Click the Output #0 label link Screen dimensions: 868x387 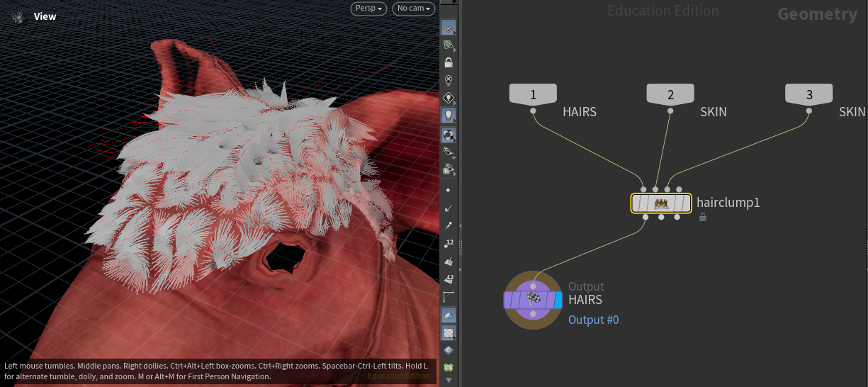point(593,320)
